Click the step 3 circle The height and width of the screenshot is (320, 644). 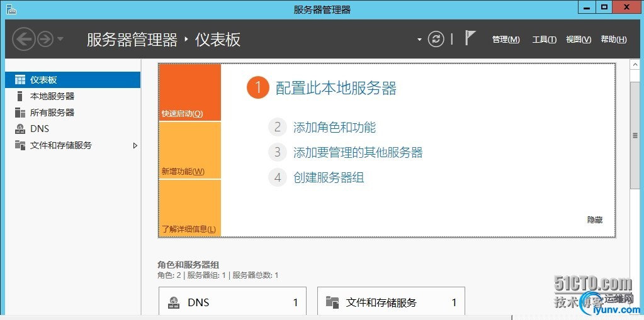(x=278, y=152)
